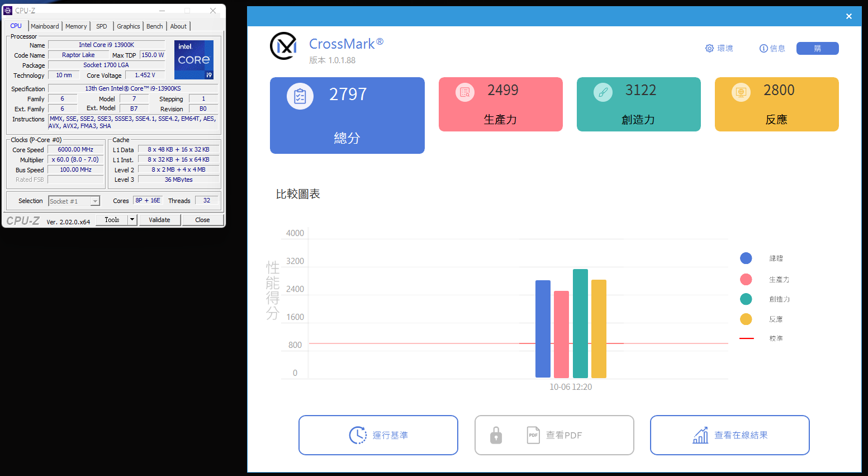Click the Tools button in CPU-Z

coord(112,220)
